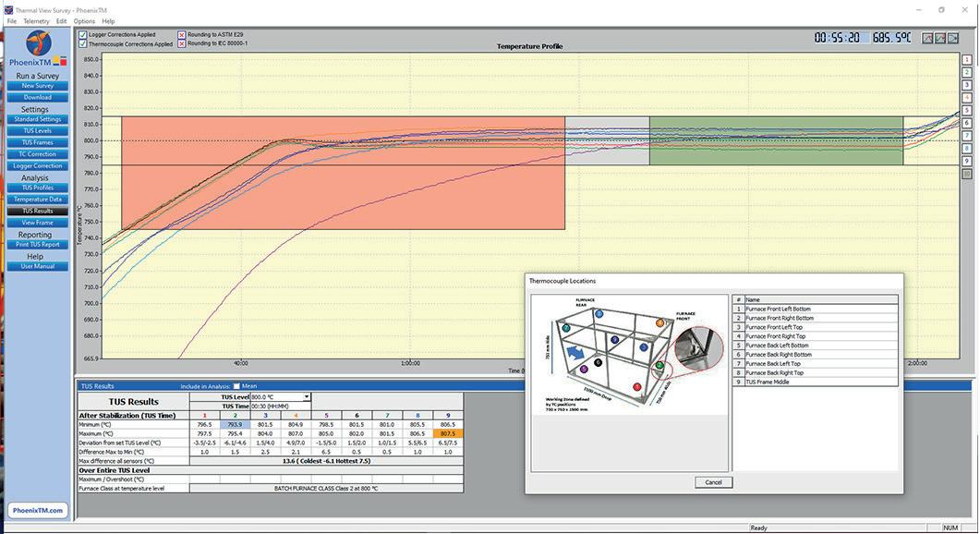
Task: Toggle trace 3 channel button beside graph
Action: point(967,85)
